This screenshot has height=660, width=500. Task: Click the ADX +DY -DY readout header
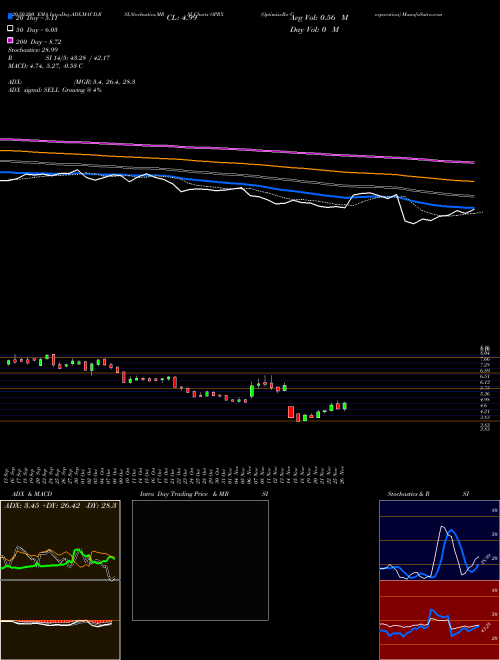(x=60, y=505)
